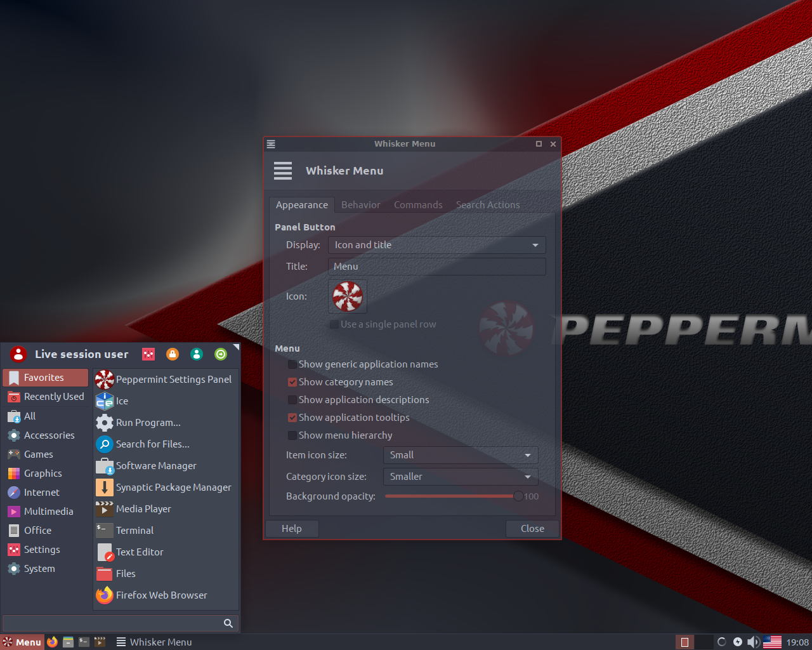This screenshot has width=812, height=650.
Task: Click the orange lock screen icon
Action: 173,354
